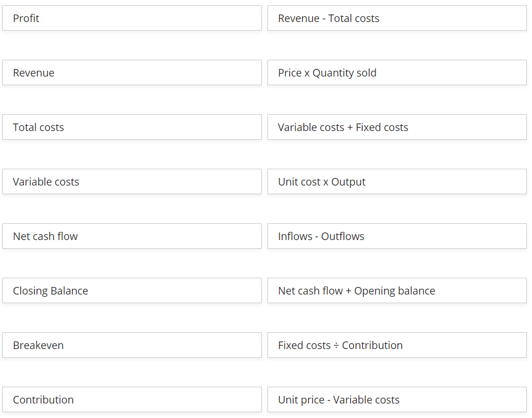Click the Profit term card
Image resolution: width=532 pixels, height=418 pixels.
(x=132, y=19)
